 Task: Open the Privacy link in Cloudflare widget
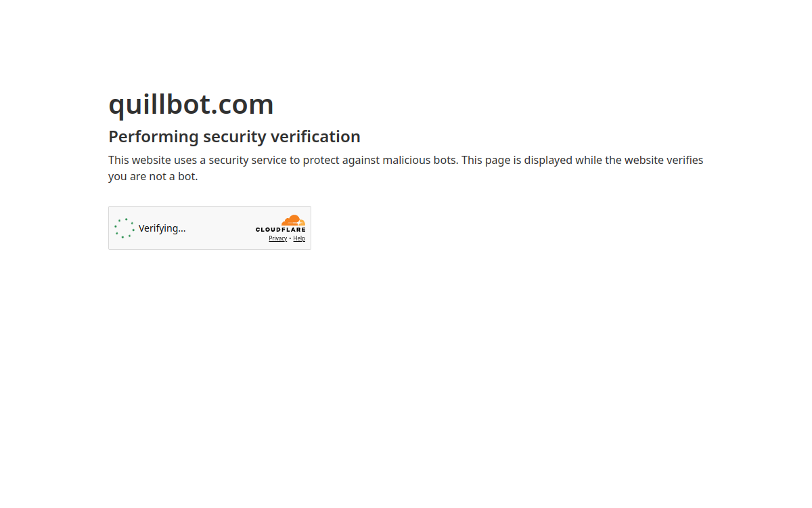coord(278,238)
